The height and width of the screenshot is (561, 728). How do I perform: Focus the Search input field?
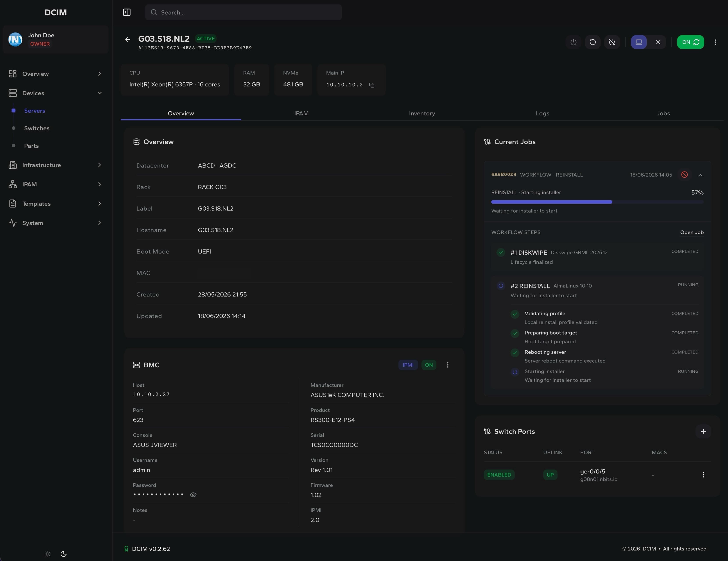[243, 12]
